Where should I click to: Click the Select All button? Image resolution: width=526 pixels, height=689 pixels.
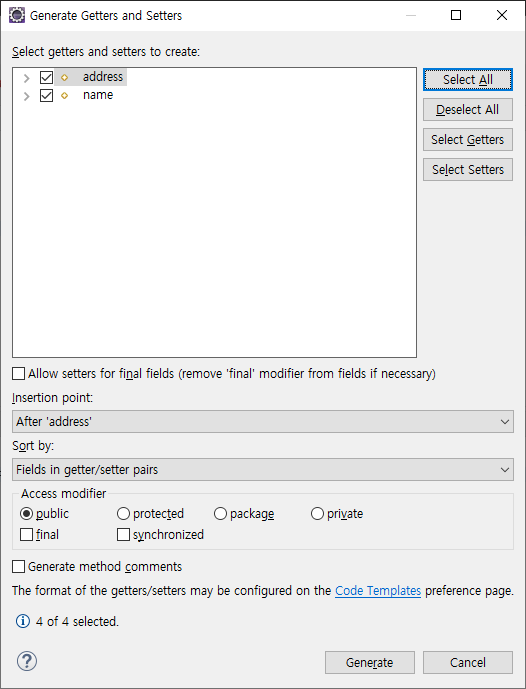468,80
